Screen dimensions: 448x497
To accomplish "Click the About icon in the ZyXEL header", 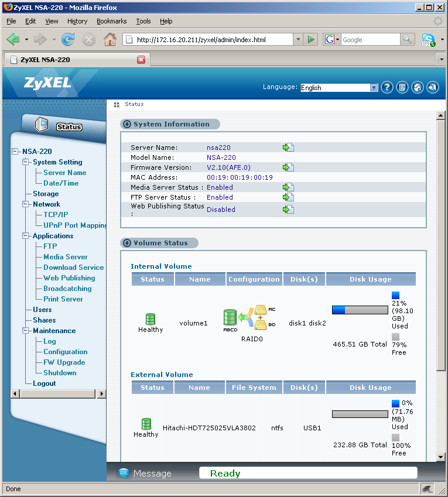I will click(x=402, y=87).
